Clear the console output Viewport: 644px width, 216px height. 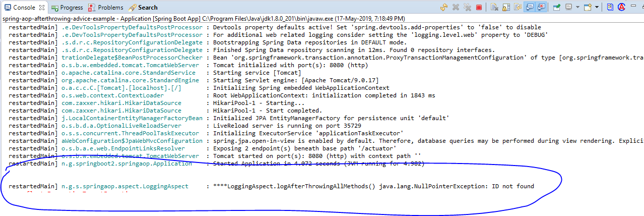pos(494,7)
